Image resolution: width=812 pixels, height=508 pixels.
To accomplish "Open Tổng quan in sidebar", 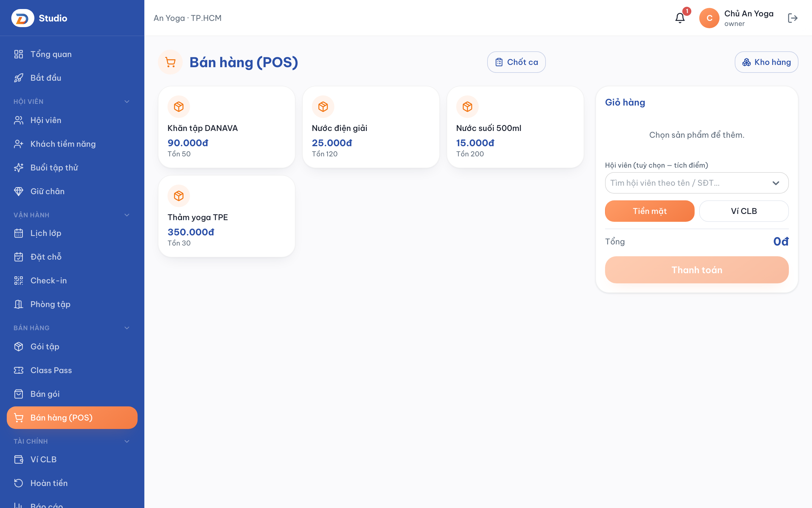I will tap(72, 54).
